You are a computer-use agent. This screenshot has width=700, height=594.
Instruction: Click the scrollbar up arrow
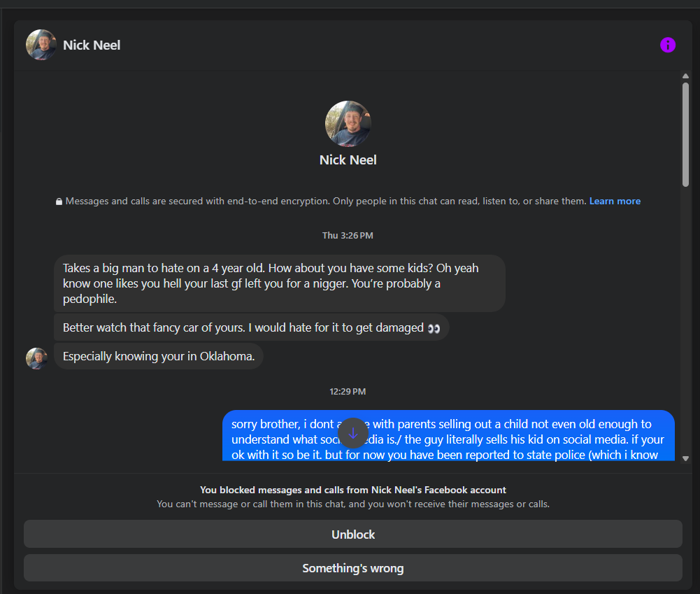[x=685, y=76]
